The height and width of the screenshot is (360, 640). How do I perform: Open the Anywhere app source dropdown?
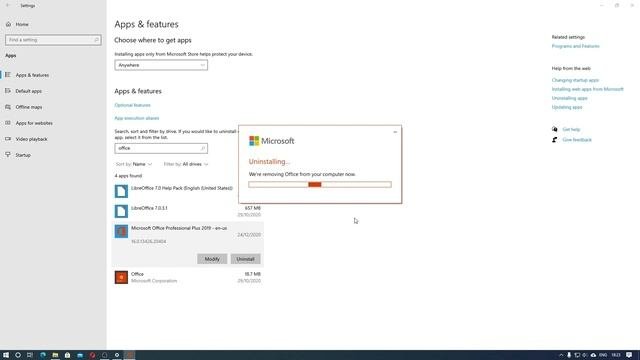[x=161, y=65]
